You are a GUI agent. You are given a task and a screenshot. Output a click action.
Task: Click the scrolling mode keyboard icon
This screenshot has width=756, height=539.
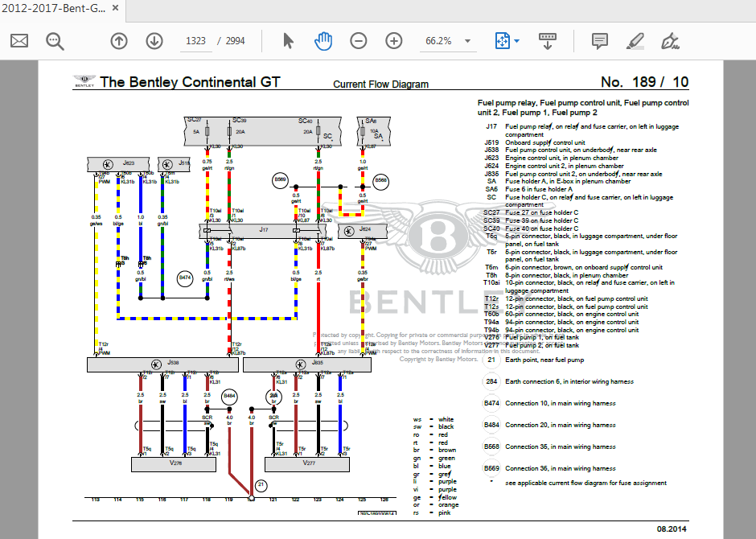[x=549, y=41]
